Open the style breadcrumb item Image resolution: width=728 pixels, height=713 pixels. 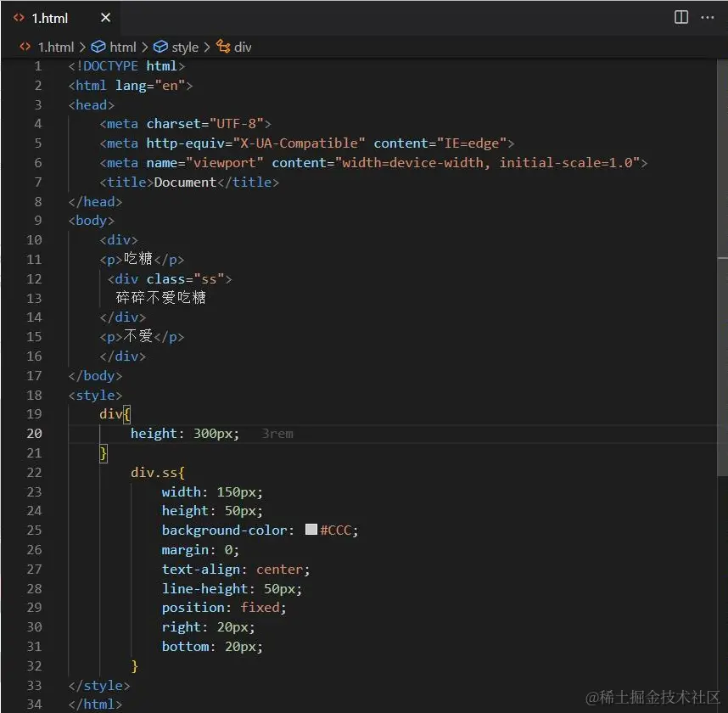(x=185, y=47)
